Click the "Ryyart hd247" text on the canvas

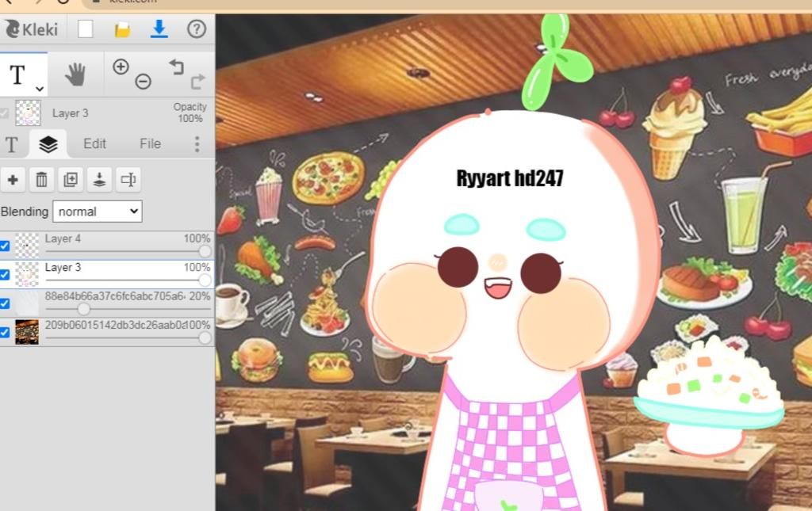pyautogui.click(x=510, y=178)
